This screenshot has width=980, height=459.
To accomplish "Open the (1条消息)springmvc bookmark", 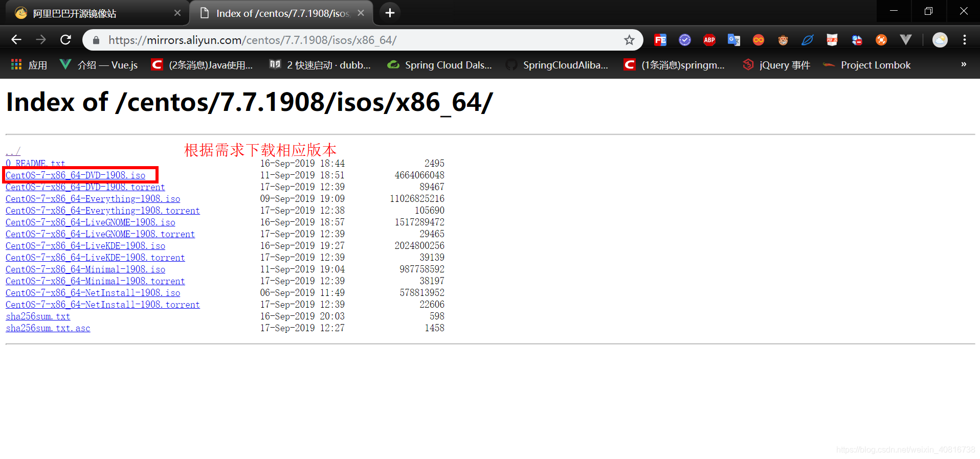I will tap(675, 65).
